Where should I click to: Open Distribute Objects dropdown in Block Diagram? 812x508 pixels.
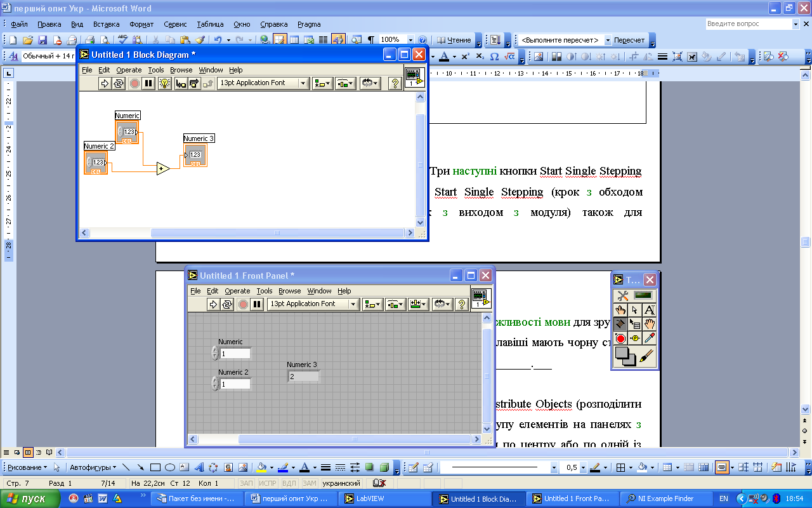click(346, 83)
